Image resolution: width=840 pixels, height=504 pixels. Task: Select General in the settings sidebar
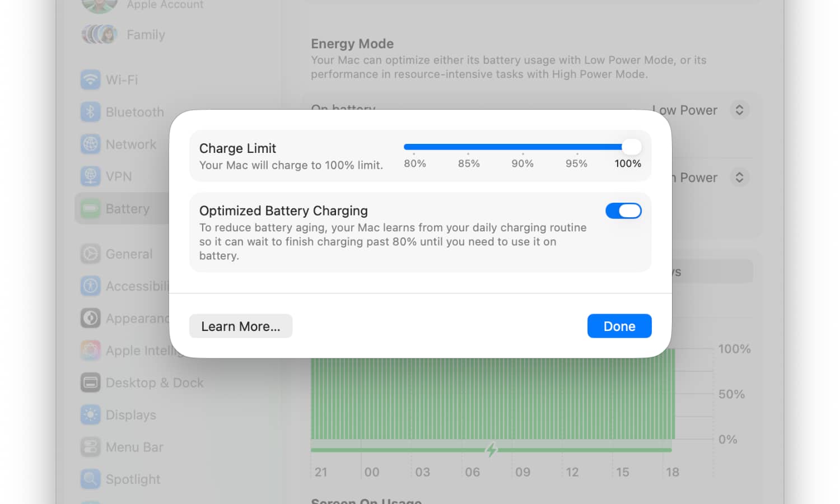pos(91,254)
